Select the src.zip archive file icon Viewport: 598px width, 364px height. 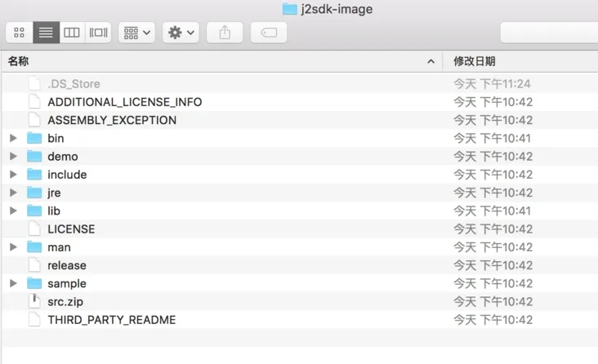(x=34, y=301)
